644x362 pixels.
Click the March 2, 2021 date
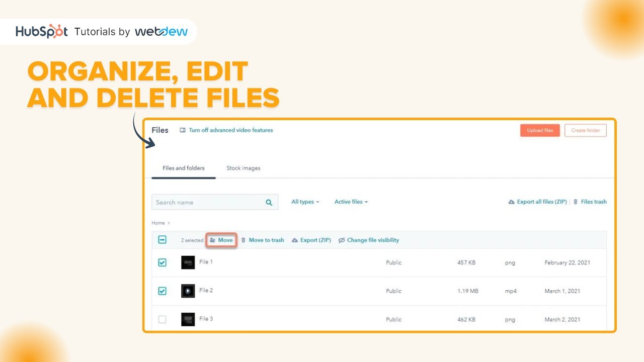(x=562, y=319)
